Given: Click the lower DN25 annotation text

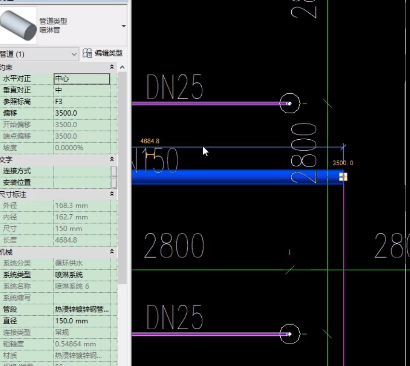Looking at the screenshot, I should [175, 317].
